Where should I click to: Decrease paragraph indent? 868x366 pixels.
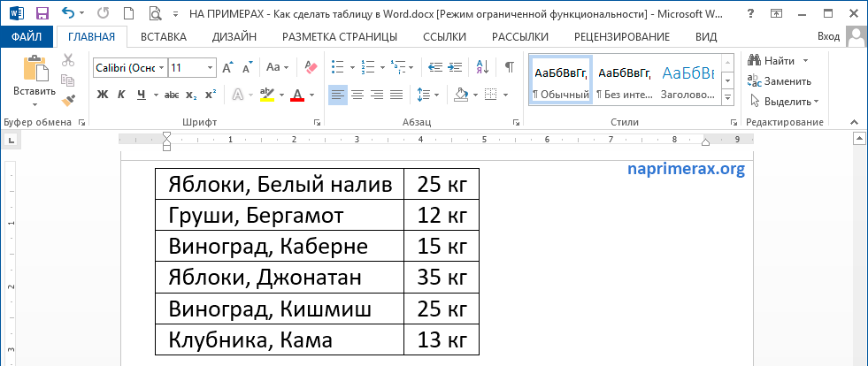(435, 67)
